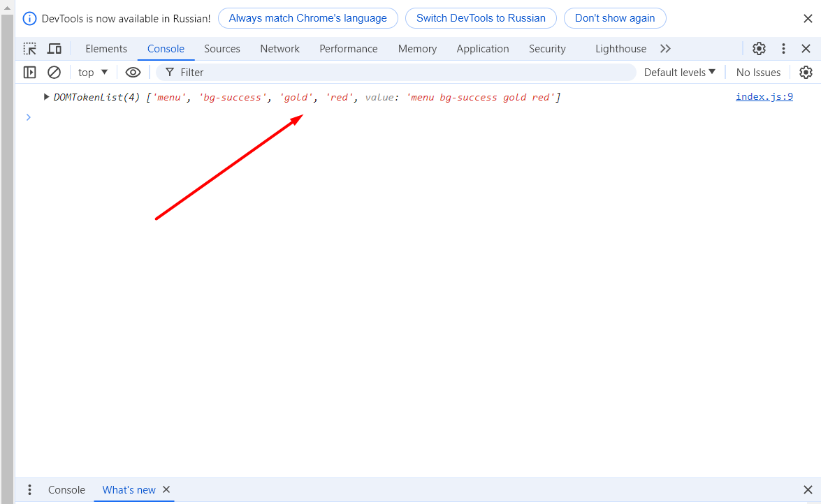Toggle the console sidebar icon
Image resolution: width=821 pixels, height=504 pixels.
[x=30, y=72]
